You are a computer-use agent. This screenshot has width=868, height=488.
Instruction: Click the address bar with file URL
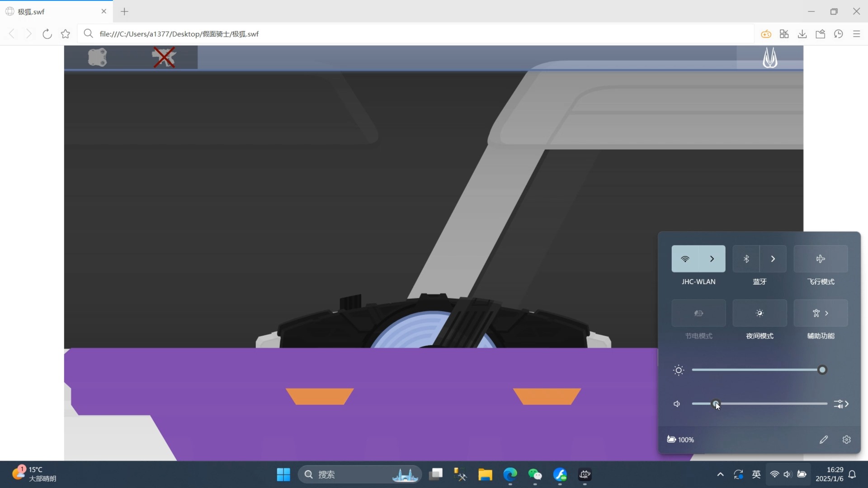pyautogui.click(x=416, y=34)
